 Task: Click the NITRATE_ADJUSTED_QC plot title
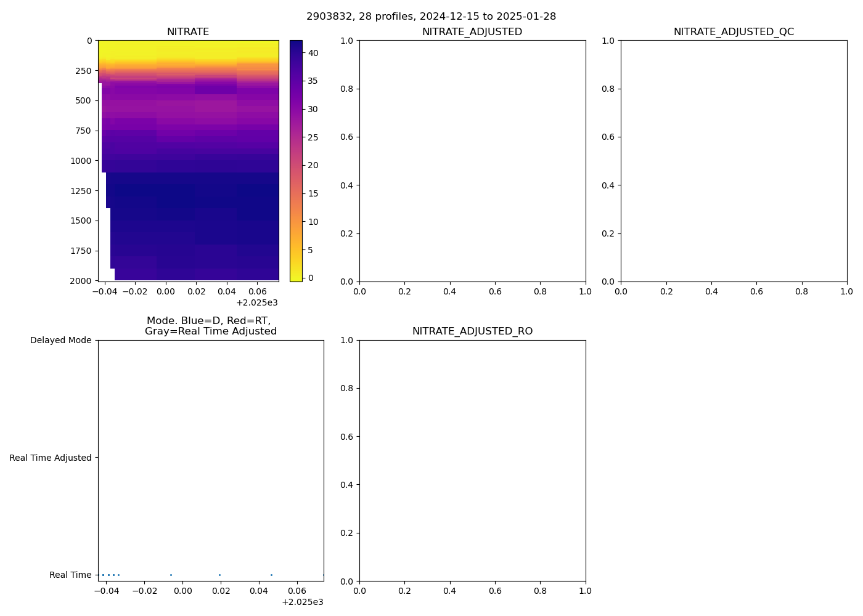click(734, 32)
